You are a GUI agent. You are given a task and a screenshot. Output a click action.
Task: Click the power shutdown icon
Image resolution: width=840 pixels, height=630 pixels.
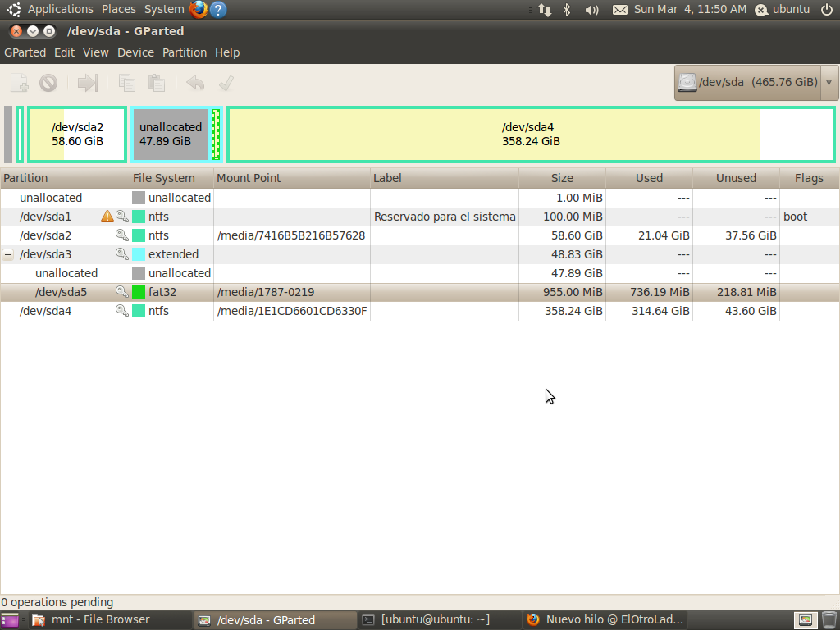(x=827, y=10)
